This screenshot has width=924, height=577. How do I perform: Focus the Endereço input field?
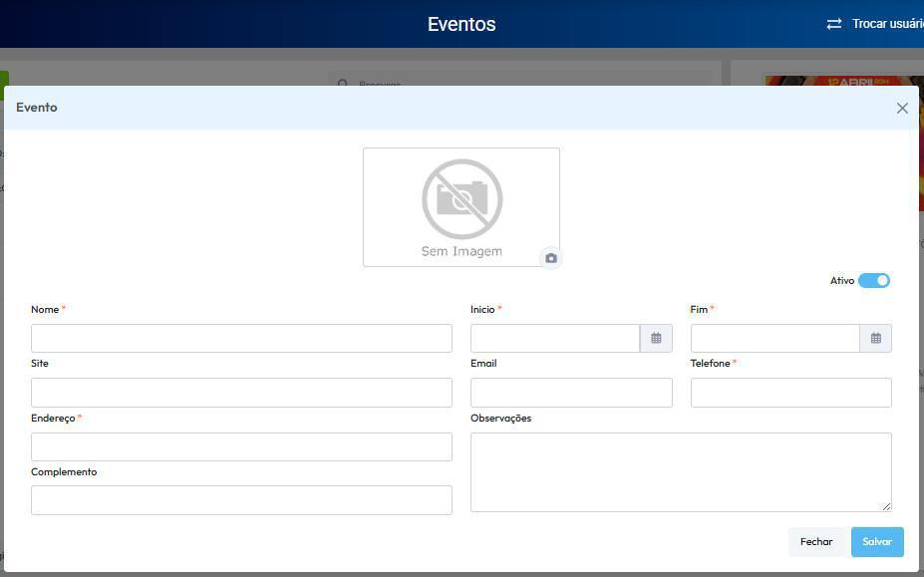click(x=241, y=446)
